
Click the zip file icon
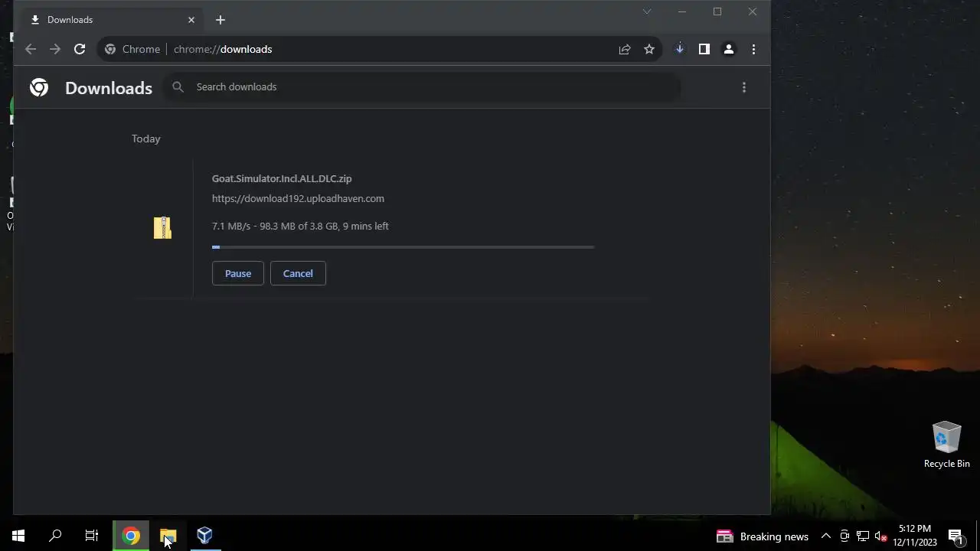(x=162, y=227)
